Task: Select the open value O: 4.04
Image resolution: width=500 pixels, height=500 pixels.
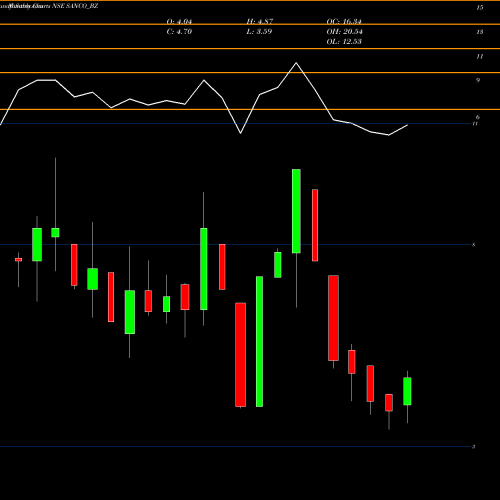Action: tap(179, 22)
